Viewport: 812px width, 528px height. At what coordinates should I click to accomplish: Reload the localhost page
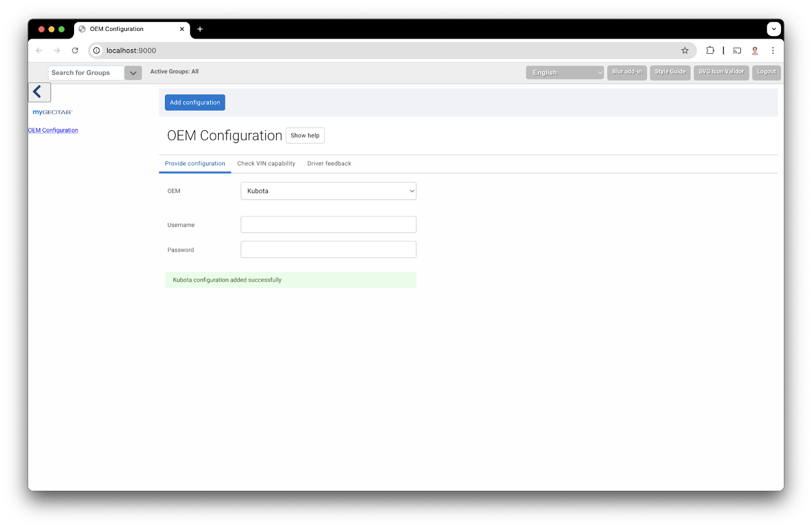point(75,51)
